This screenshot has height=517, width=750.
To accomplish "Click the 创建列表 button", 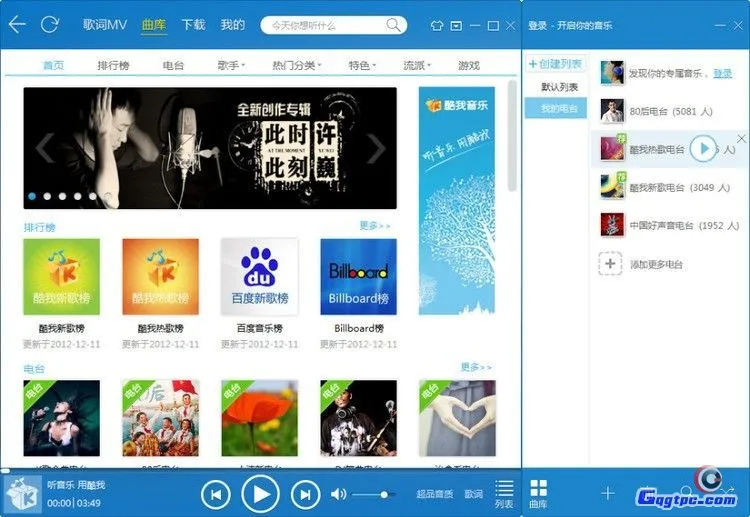I will point(554,64).
